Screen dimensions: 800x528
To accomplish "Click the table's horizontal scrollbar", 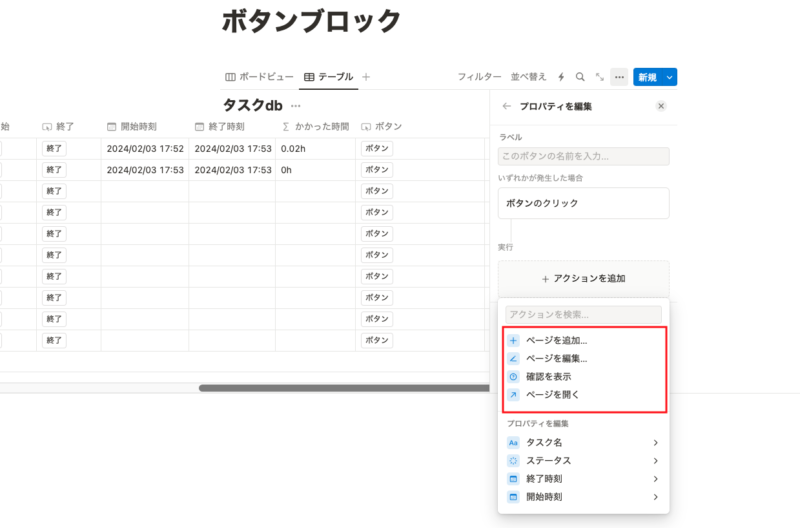I will (x=344, y=388).
